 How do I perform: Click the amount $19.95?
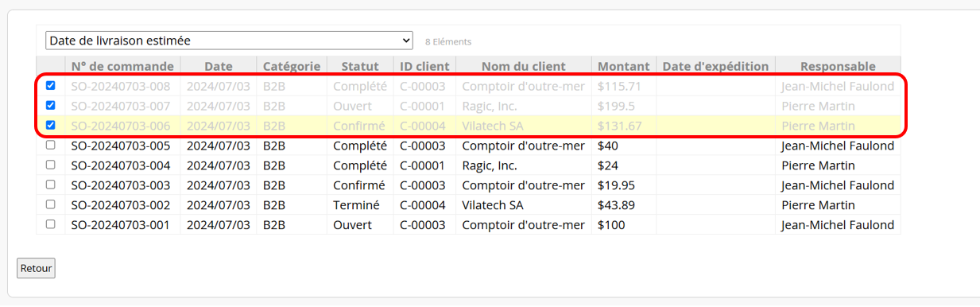pyautogui.click(x=616, y=185)
